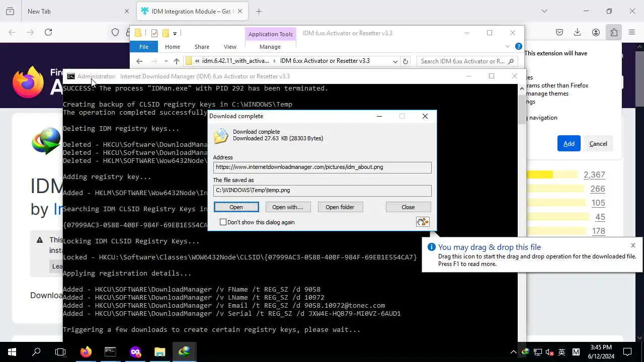Click the Firefox taskbar icon

tap(86, 352)
